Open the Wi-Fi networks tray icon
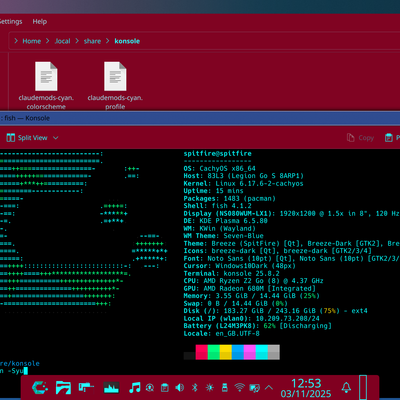This screenshot has height=400, width=400. click(x=239, y=387)
